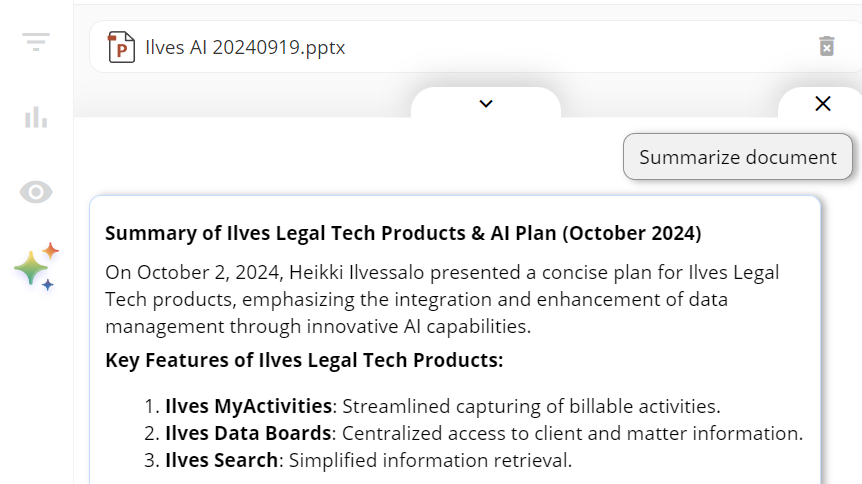Delete Ilves AI 20240919.pptx with trash icon
This screenshot has height=484, width=862.
(826, 46)
